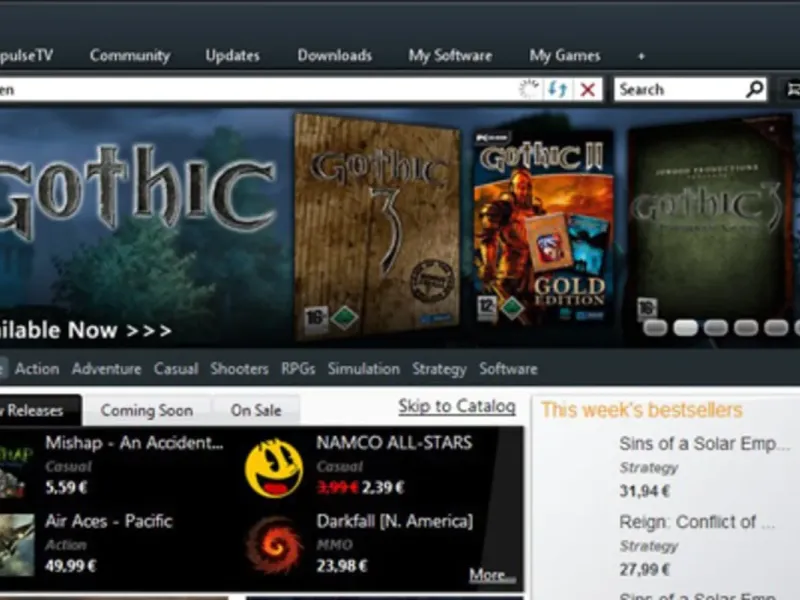Viewport: 800px width, 600px height.
Task: Switch to the Updates tab
Action: [x=233, y=55]
